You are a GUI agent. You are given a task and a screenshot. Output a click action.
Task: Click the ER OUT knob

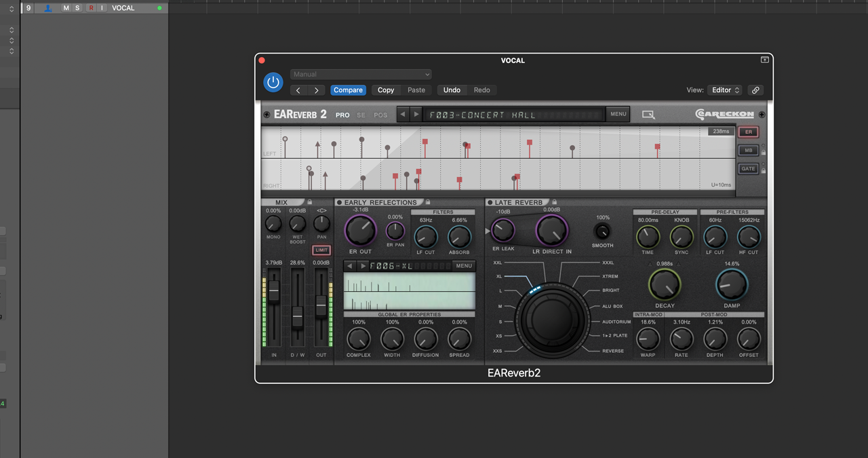pos(361,231)
